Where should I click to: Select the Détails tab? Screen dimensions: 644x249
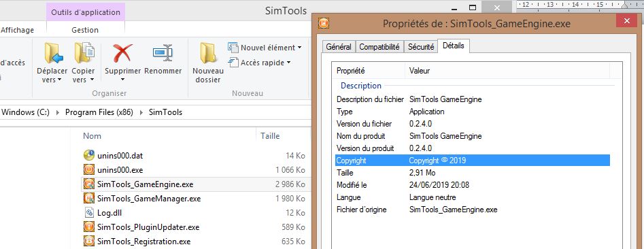[x=454, y=46]
